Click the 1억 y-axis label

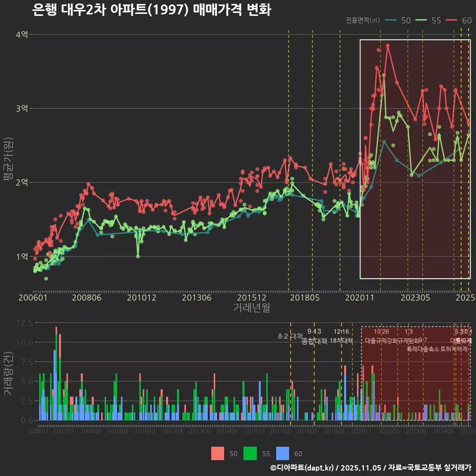pyautogui.click(x=22, y=256)
